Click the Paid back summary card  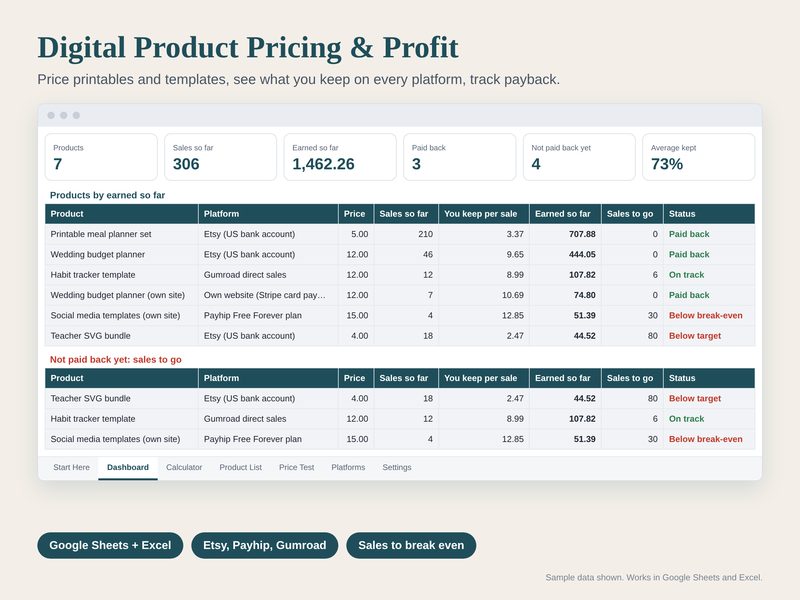tap(460, 157)
